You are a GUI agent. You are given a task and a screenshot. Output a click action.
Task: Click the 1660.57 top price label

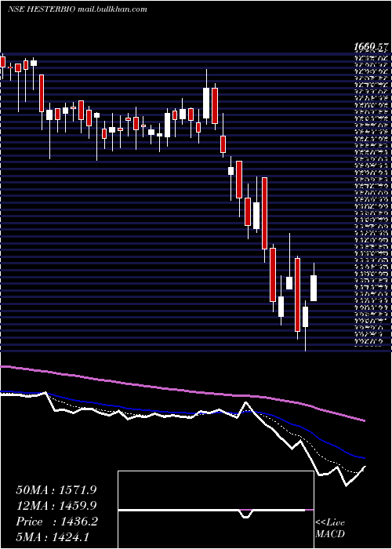pos(372,46)
